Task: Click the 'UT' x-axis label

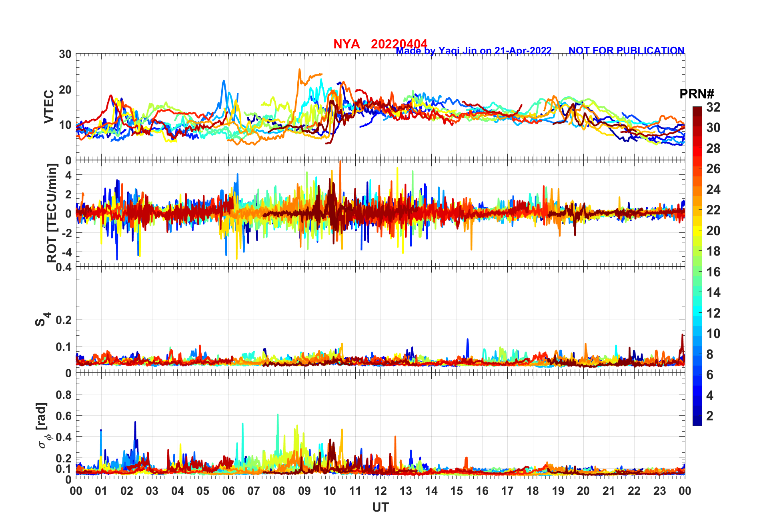Action: coord(380,507)
